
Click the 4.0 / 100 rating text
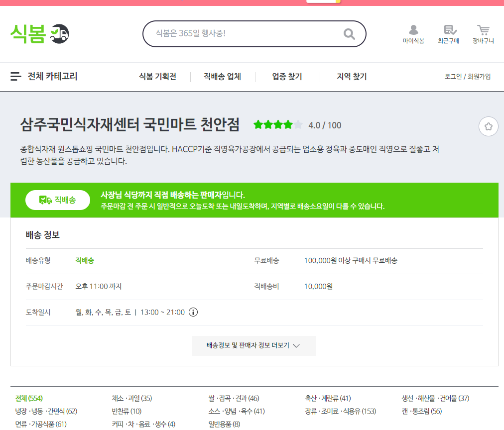pos(325,125)
